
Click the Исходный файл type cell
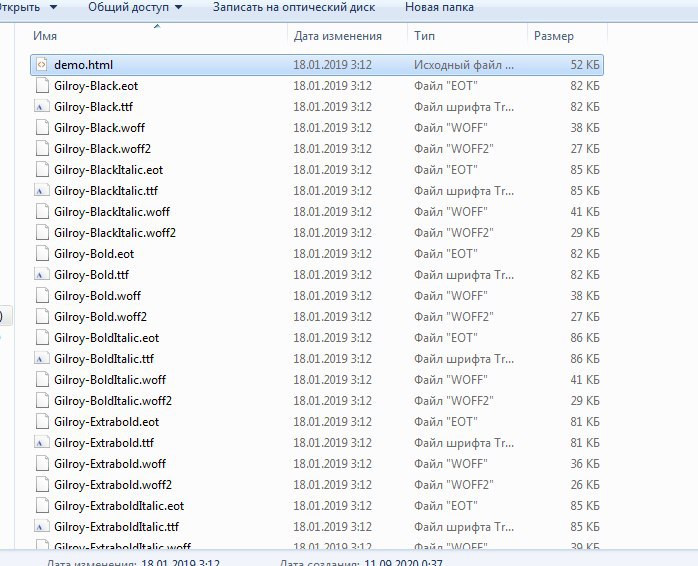[x=464, y=65]
